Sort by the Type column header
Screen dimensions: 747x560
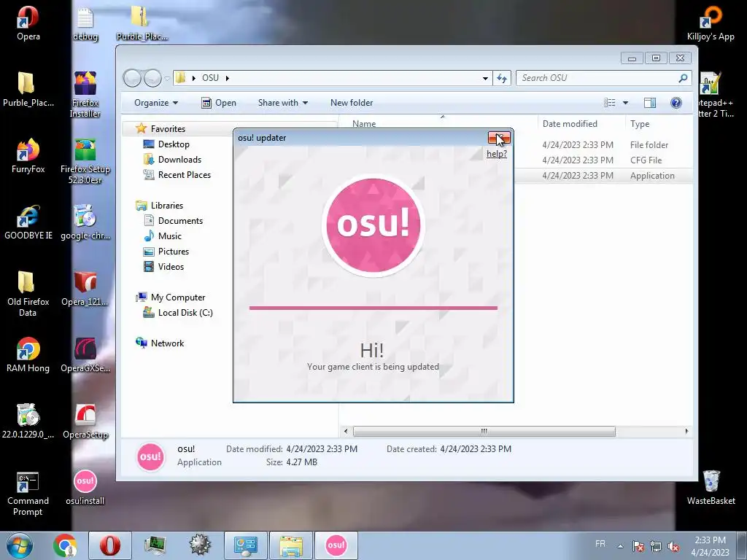point(659,124)
